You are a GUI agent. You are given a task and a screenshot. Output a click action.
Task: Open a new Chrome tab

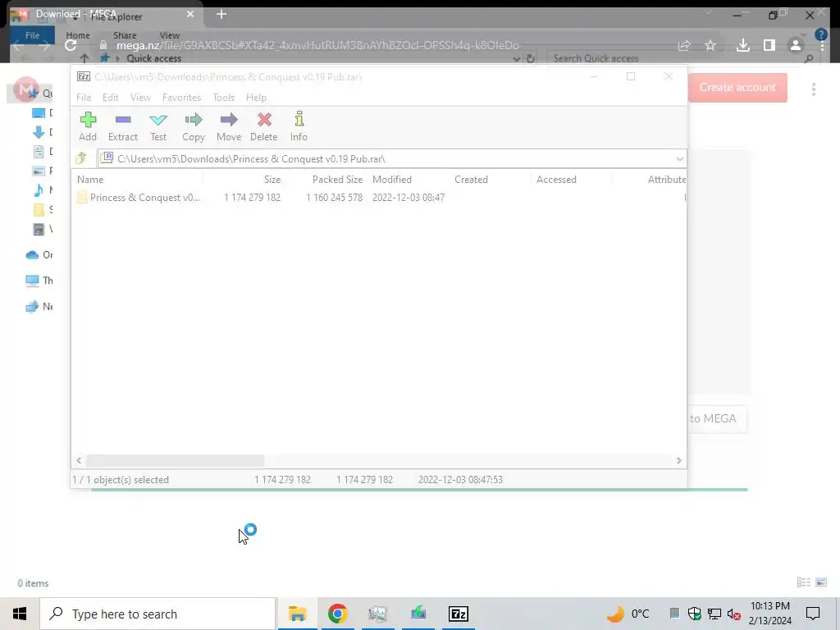coord(221,15)
